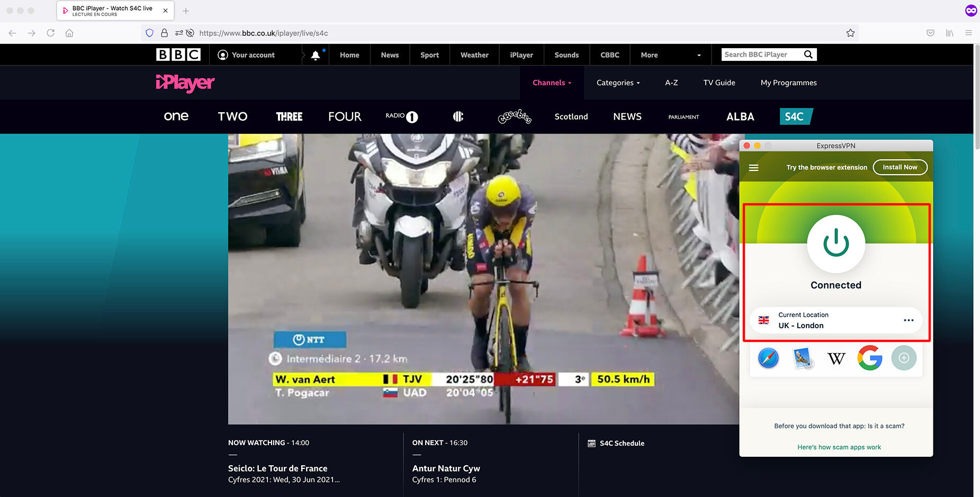Open the browser library icon

point(950,33)
